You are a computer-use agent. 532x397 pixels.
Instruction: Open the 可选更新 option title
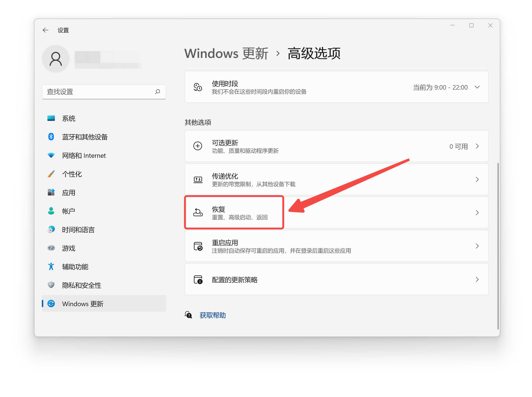(x=225, y=143)
